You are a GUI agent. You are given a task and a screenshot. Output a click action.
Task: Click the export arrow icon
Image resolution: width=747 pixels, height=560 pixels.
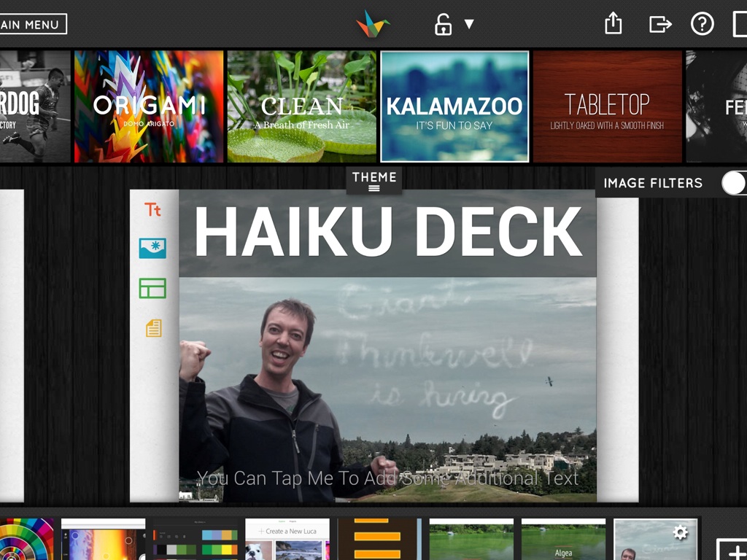659,24
